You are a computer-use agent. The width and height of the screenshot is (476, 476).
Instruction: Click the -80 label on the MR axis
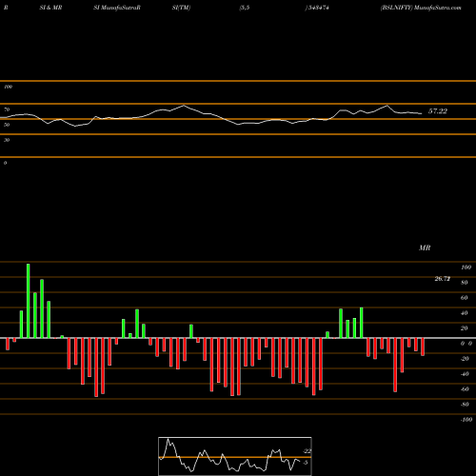tap(465, 405)
